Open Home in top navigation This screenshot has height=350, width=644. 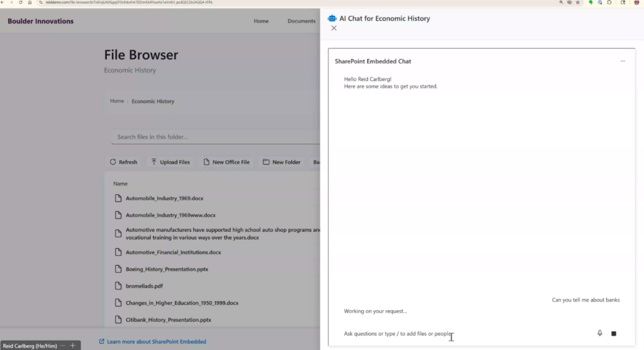[261, 21]
